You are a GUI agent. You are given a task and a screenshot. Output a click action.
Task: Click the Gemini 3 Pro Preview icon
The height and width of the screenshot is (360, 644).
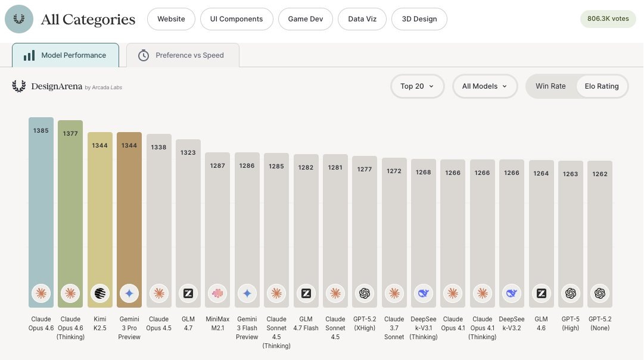pyautogui.click(x=129, y=293)
